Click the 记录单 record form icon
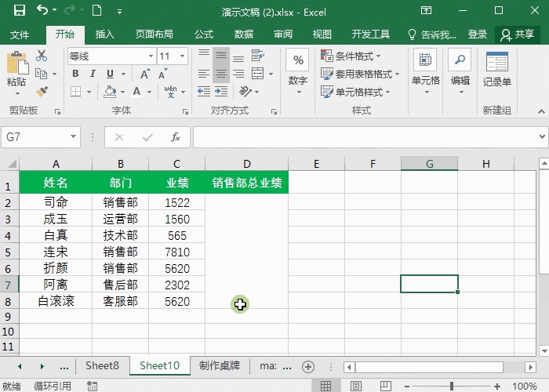 click(x=496, y=69)
